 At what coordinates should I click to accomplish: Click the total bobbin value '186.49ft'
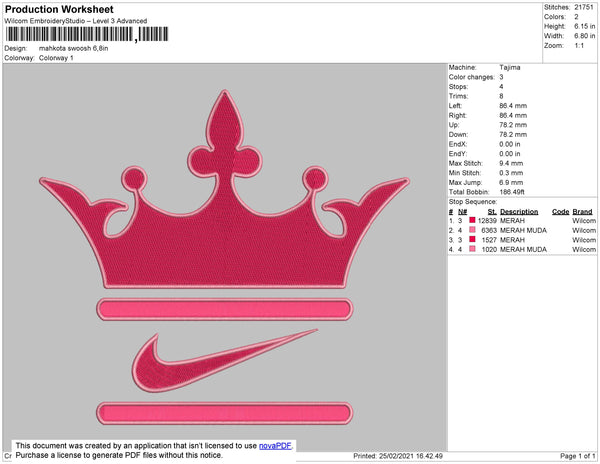tap(512, 192)
